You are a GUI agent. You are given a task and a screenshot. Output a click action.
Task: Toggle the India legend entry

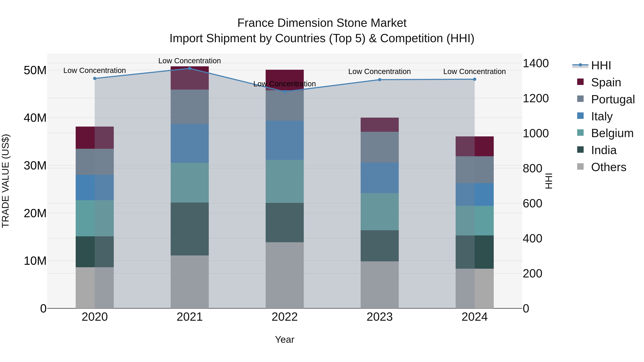click(597, 150)
